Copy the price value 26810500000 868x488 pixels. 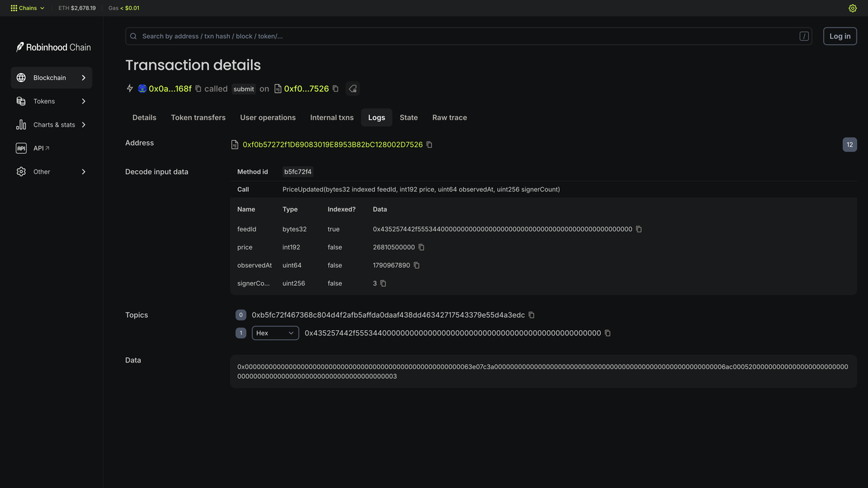click(421, 247)
